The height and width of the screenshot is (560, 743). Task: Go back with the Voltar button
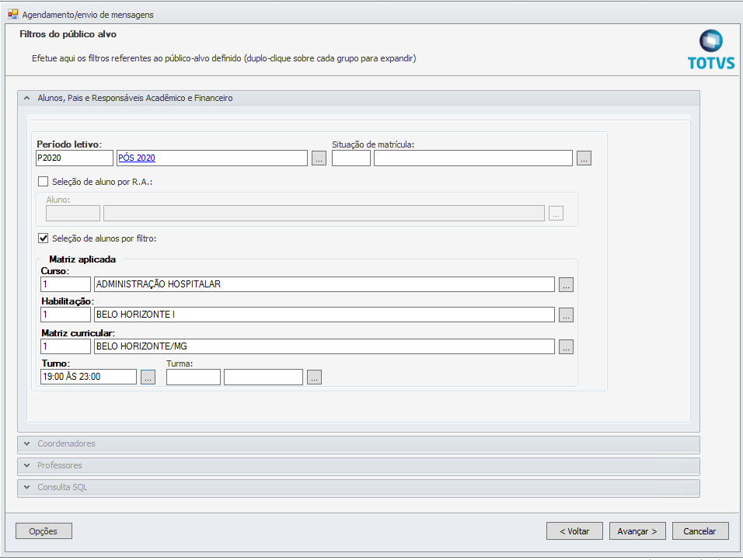574,531
